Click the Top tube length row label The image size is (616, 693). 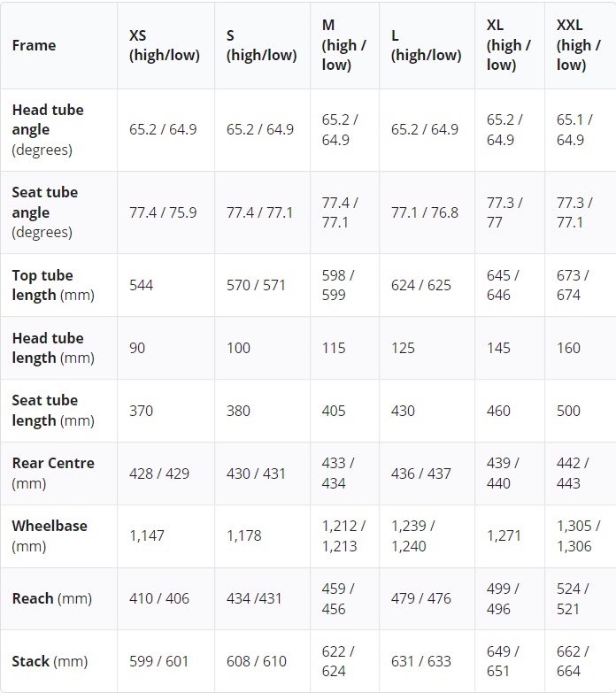click(x=53, y=285)
